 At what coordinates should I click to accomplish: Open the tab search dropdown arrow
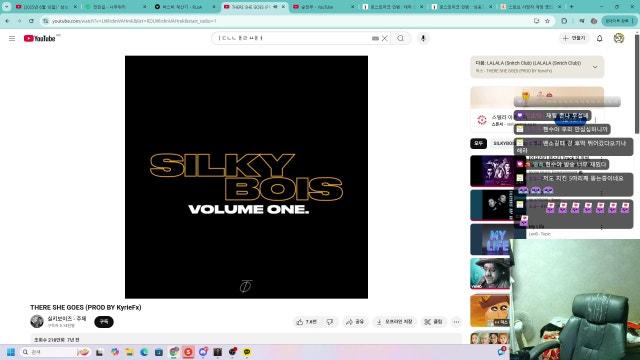(7, 7)
